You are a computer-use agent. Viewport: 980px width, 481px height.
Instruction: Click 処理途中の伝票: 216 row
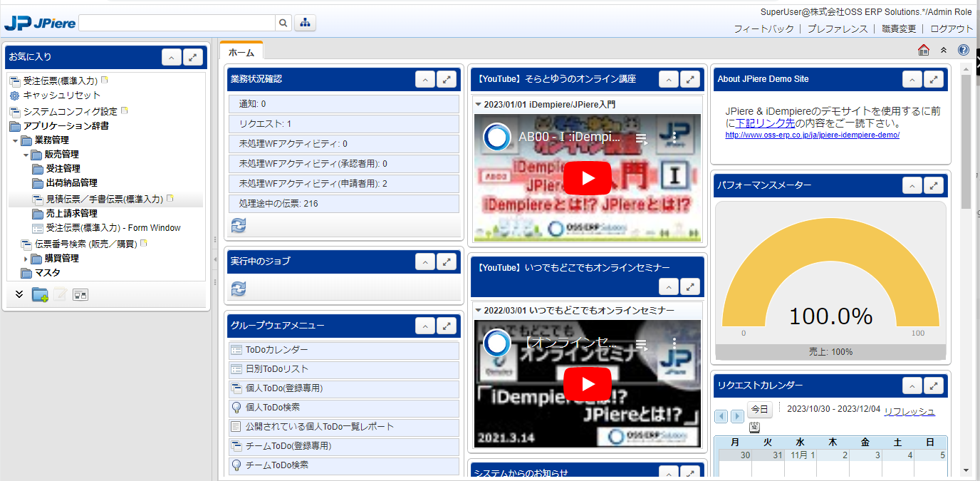(x=344, y=204)
